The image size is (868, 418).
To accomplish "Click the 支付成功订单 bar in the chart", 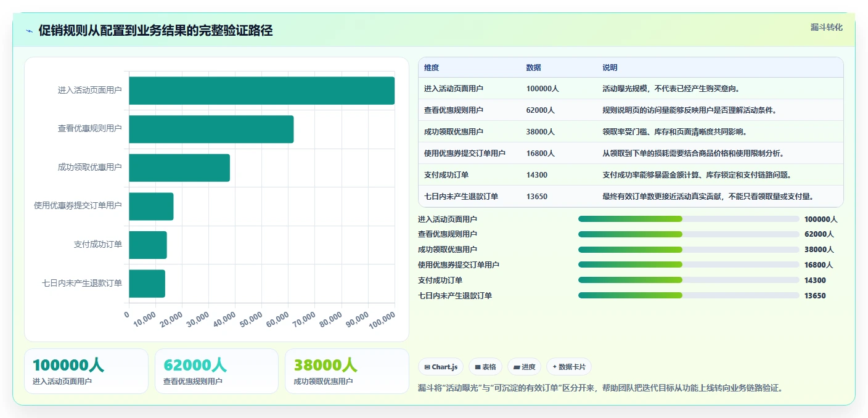I will (148, 245).
